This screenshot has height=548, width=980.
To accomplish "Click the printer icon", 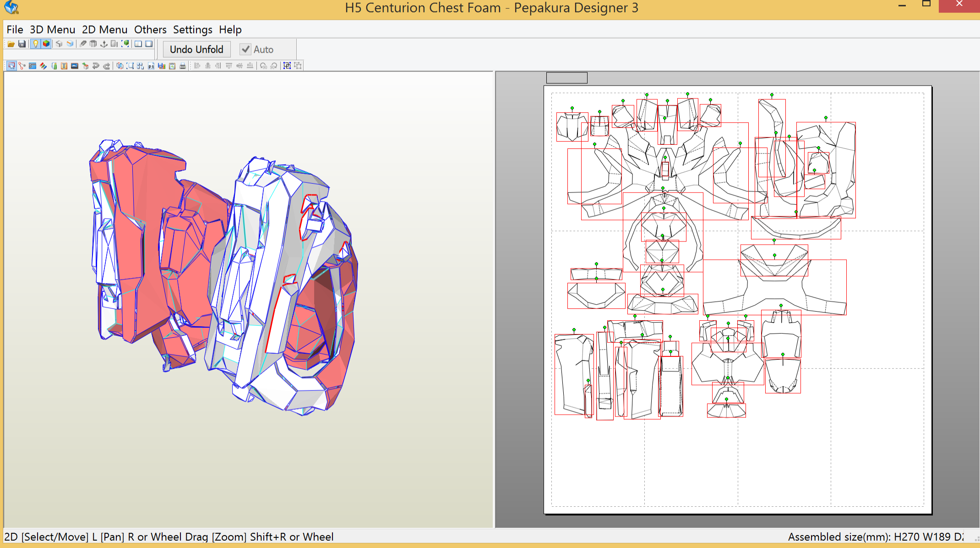I will pos(183,66).
